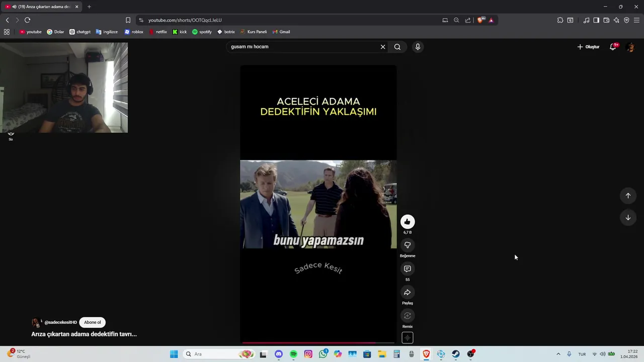This screenshot has width=644, height=362.
Task: Open the youtube bookmark
Action: [31, 32]
